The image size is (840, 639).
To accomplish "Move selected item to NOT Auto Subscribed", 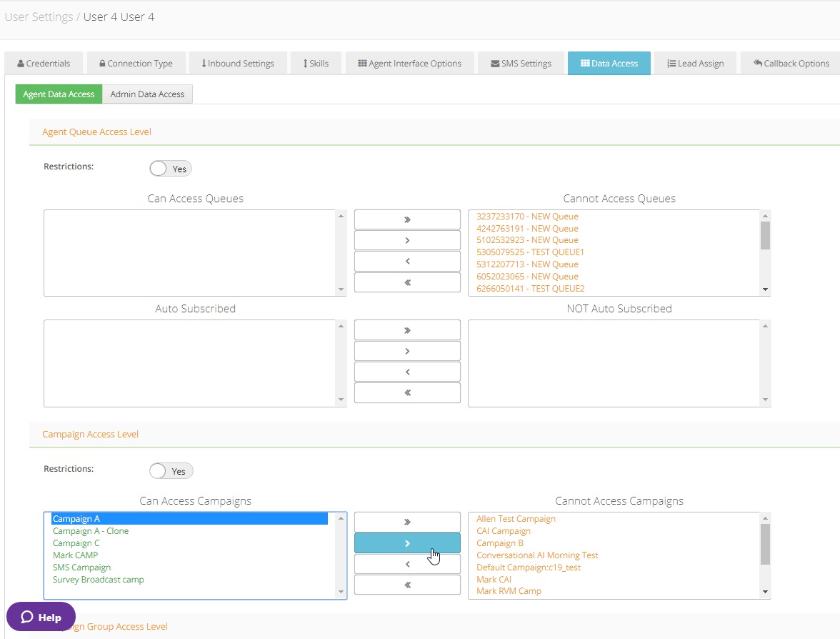I will click(x=407, y=351).
